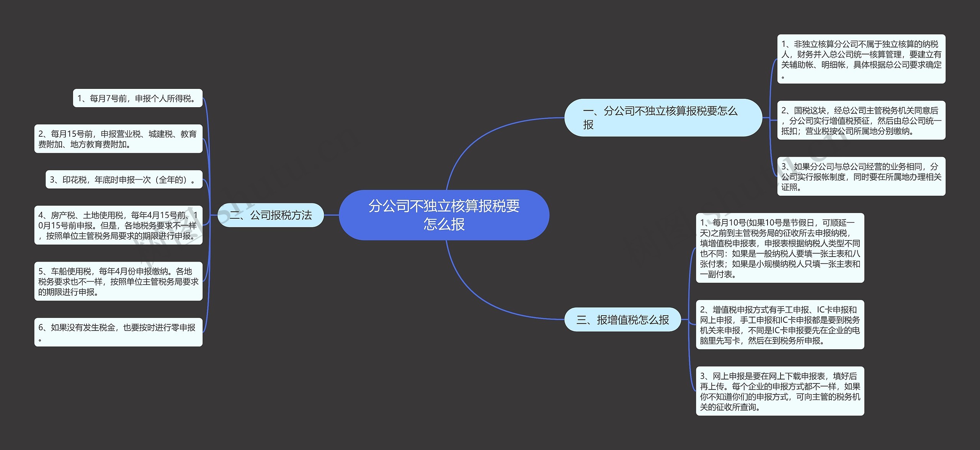The width and height of the screenshot is (980, 450).
Task: Click note 1、非独立核算分公司不属于独立核算的纳税人
Action: [861, 59]
